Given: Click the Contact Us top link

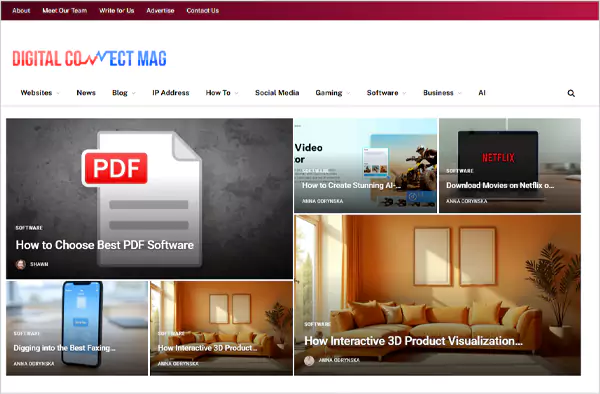Looking at the screenshot, I should (x=203, y=11).
